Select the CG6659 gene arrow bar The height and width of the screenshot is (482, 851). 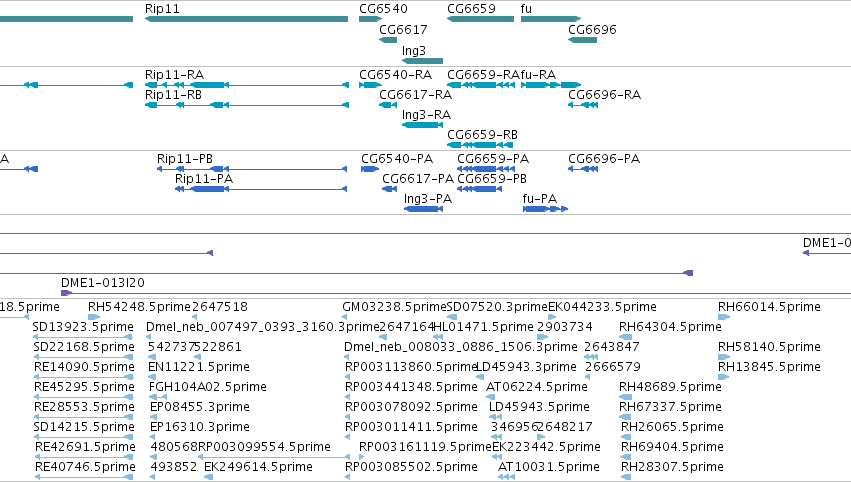480,19
